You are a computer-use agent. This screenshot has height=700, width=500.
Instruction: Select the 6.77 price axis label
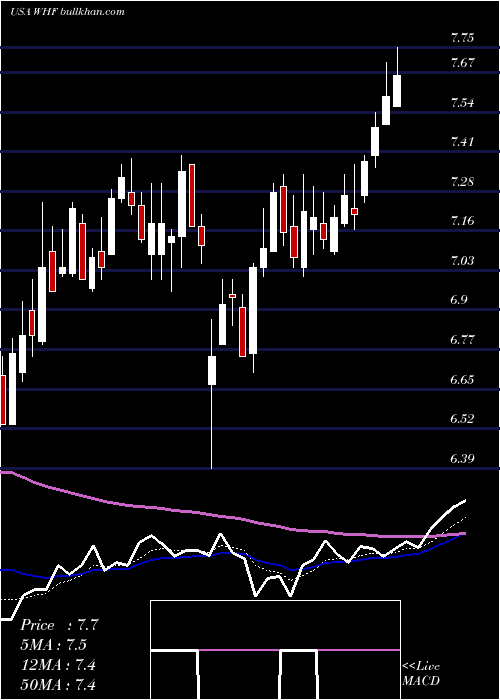point(462,340)
